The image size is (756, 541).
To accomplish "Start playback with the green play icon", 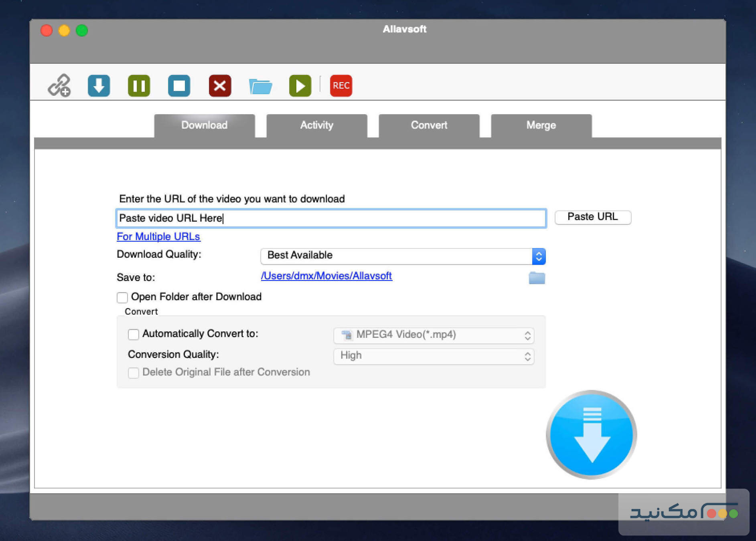I will [300, 85].
